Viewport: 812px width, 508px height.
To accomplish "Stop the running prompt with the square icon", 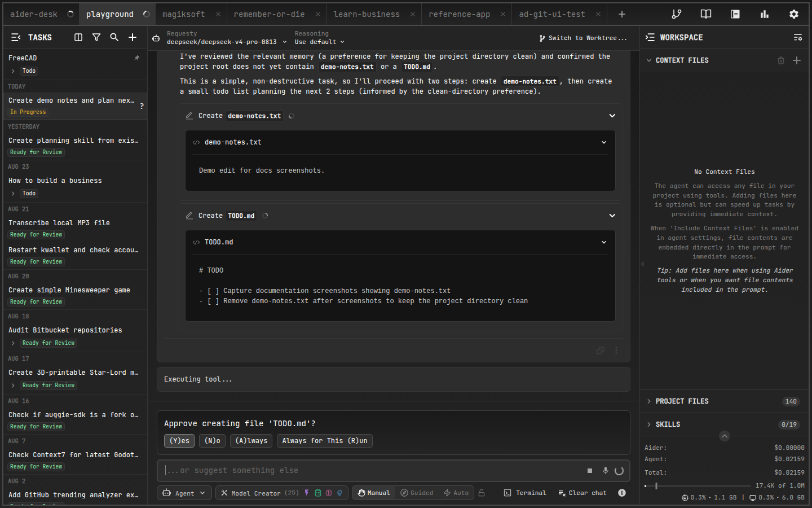I will coord(590,471).
